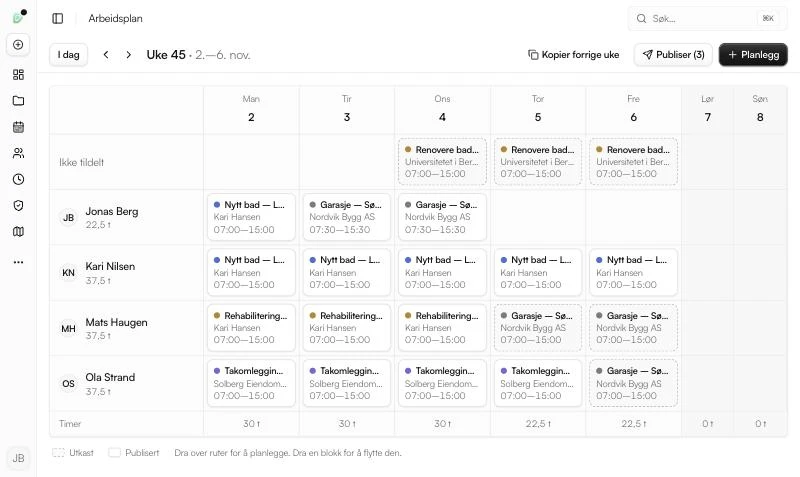Click the empty Thursday cell for Jonas Berg
The image size is (800, 477).
click(538, 217)
